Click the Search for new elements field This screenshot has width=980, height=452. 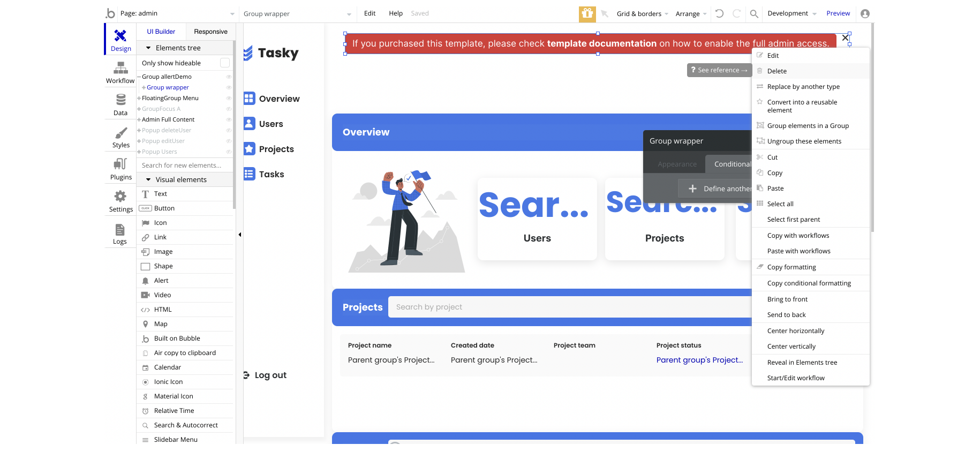click(x=185, y=165)
